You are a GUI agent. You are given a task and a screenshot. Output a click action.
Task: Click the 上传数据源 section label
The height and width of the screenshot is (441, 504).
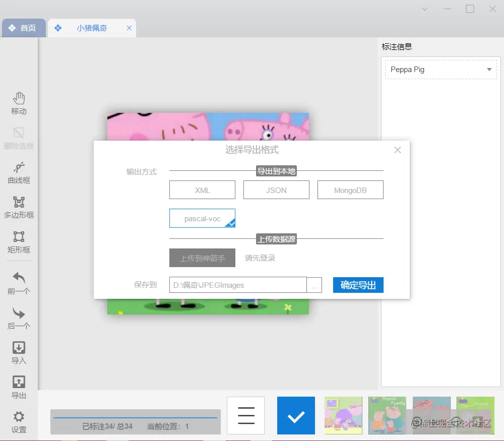tap(276, 239)
